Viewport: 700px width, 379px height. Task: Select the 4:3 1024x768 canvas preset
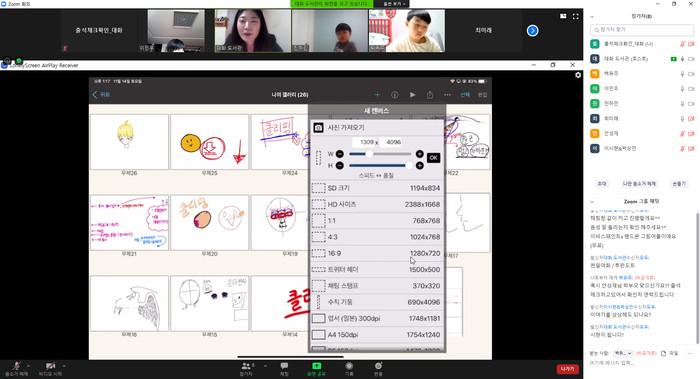tap(377, 237)
